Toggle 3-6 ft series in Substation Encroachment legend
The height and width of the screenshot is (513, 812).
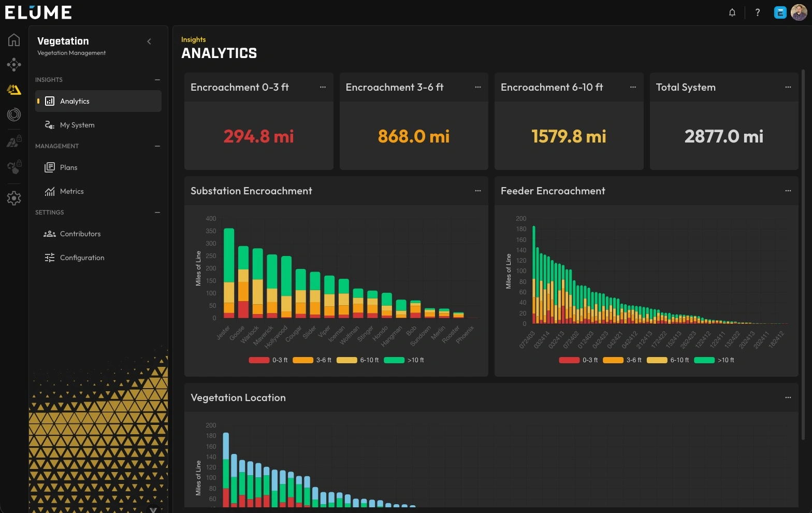pyautogui.click(x=312, y=360)
